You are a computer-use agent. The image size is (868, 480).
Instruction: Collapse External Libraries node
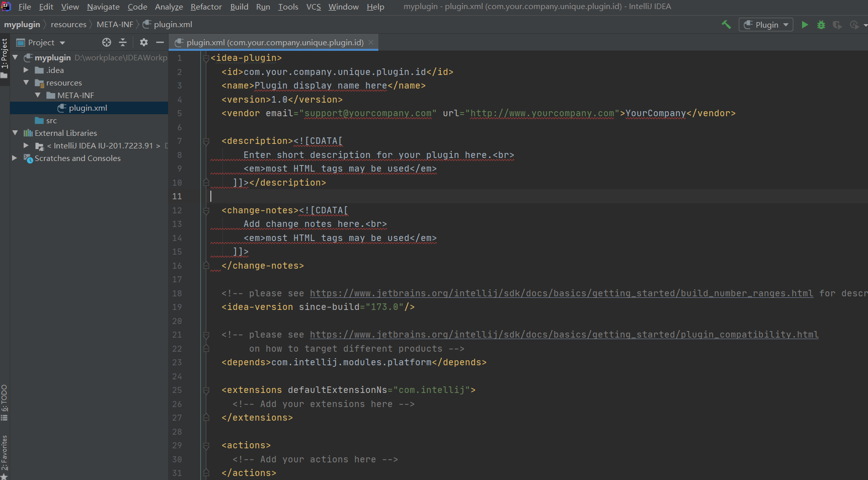(x=15, y=133)
